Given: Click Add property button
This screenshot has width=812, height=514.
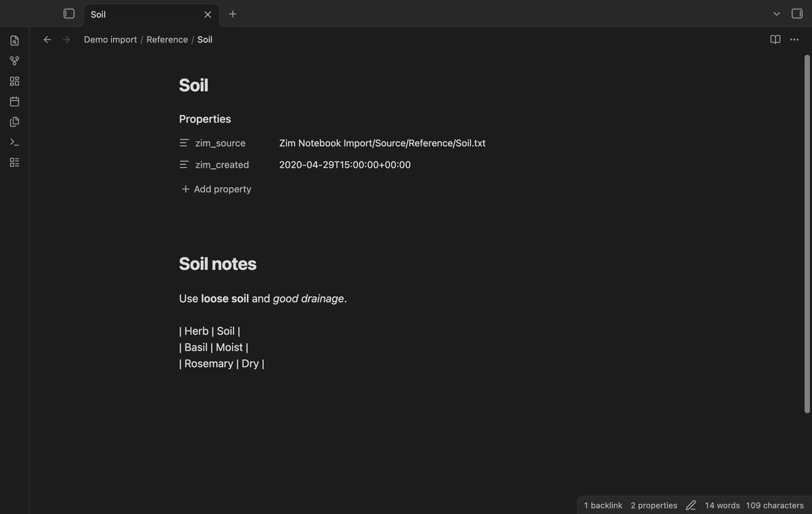Looking at the screenshot, I should pos(216,189).
